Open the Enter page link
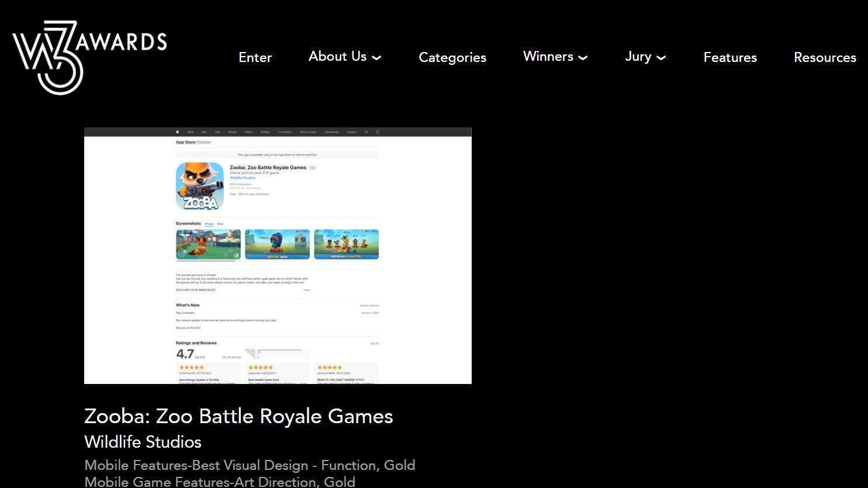The image size is (868, 488). click(255, 57)
